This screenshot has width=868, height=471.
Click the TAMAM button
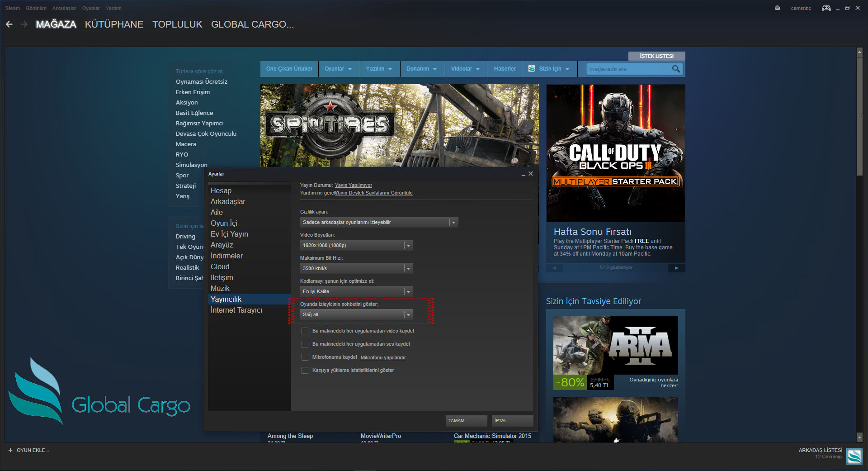[466, 421]
